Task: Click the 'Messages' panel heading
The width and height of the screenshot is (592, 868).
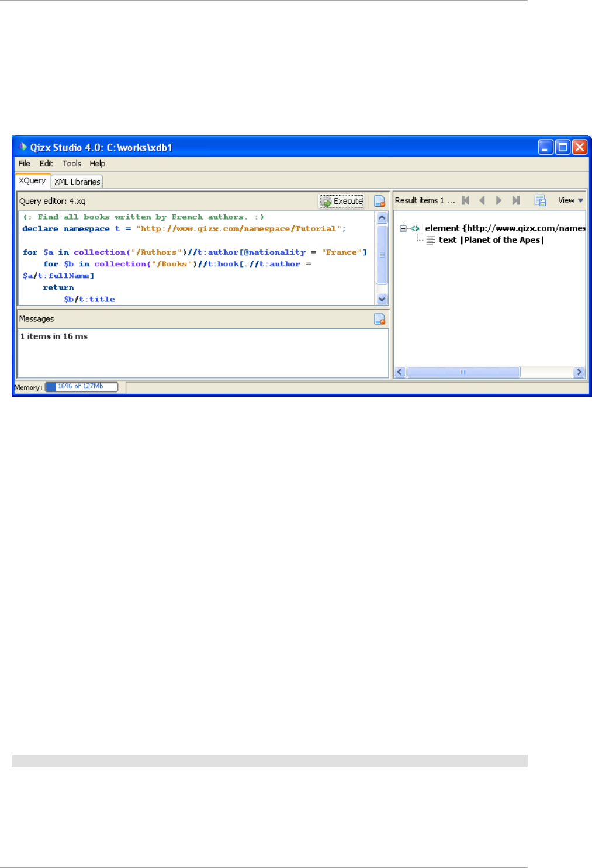Action: pyautogui.click(x=36, y=319)
